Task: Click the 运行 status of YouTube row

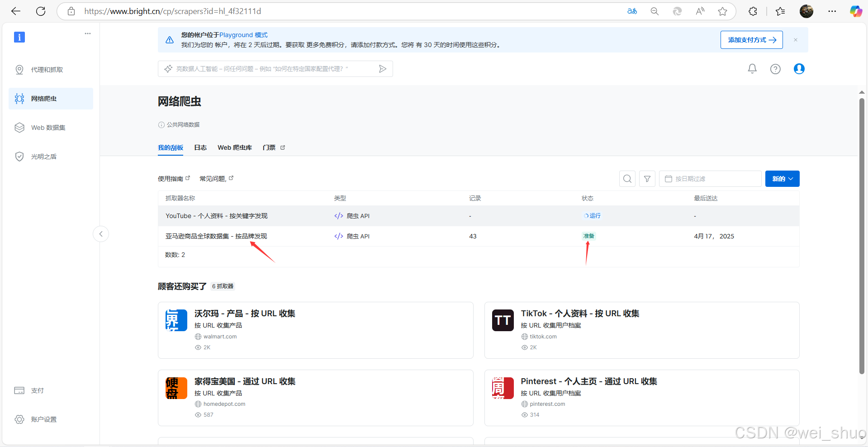Action: pos(592,216)
